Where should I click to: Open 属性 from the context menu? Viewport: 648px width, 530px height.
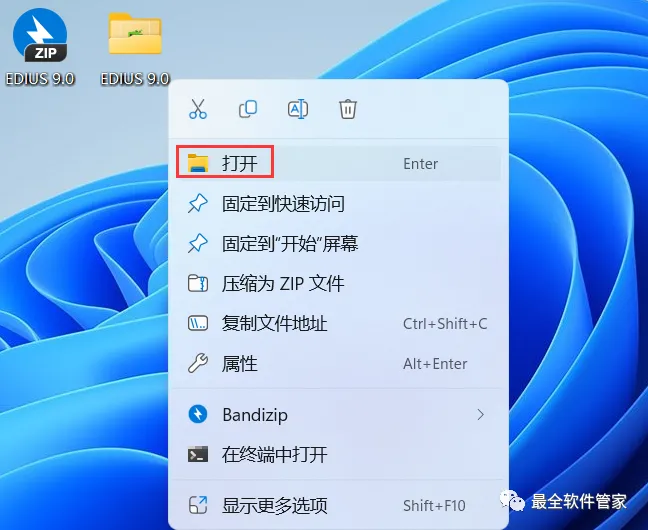[338, 364]
